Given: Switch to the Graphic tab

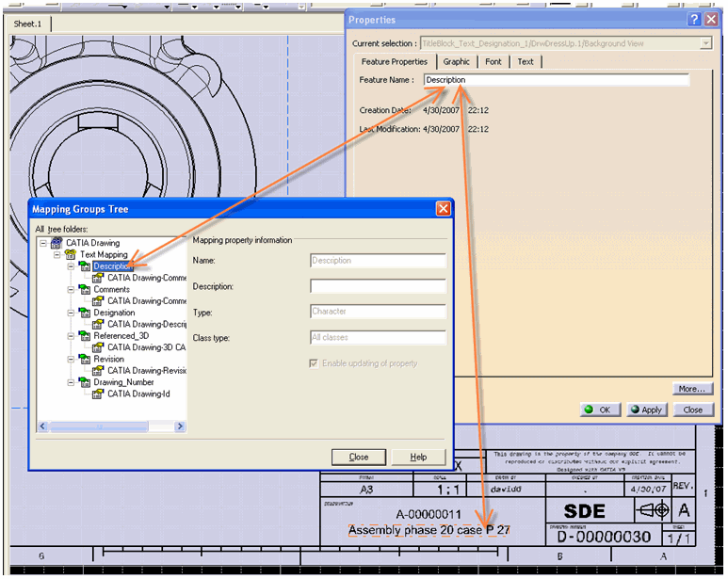Looking at the screenshot, I should [x=456, y=62].
